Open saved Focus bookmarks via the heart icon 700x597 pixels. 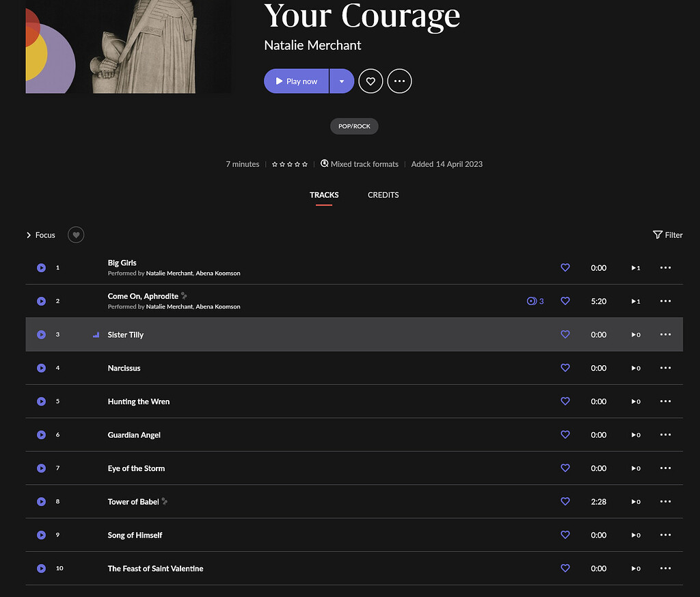click(x=75, y=235)
